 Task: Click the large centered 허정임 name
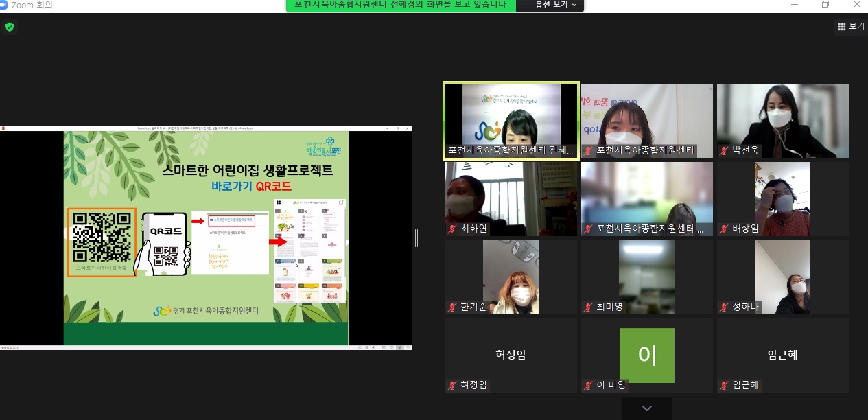tap(511, 355)
